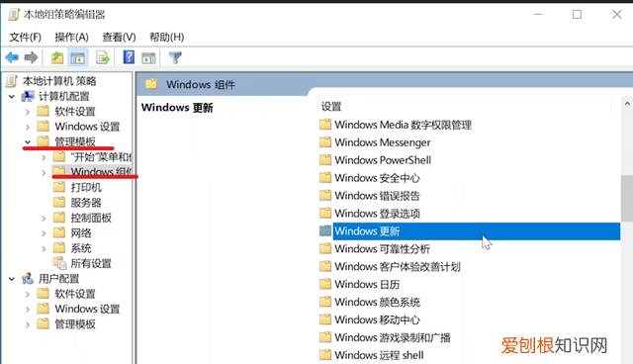This screenshot has height=364, width=633.
Task: Expand 软件设置 under 计算机配置
Action: 28,112
